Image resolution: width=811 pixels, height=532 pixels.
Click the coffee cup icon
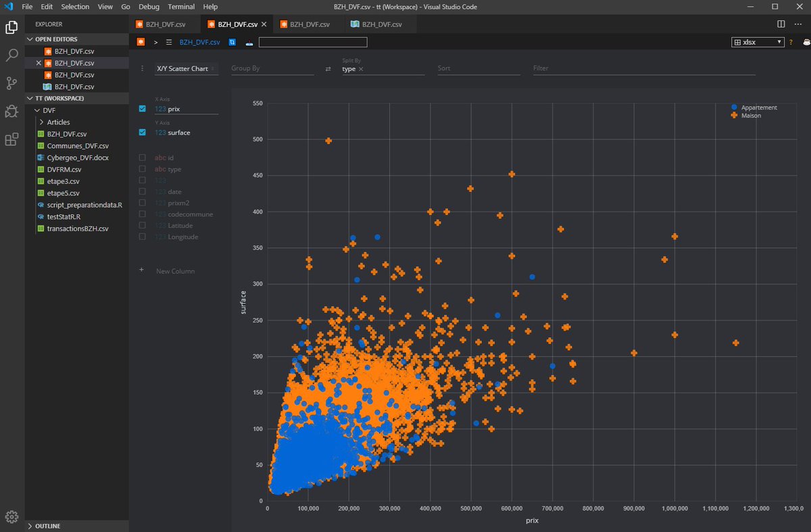[806, 42]
